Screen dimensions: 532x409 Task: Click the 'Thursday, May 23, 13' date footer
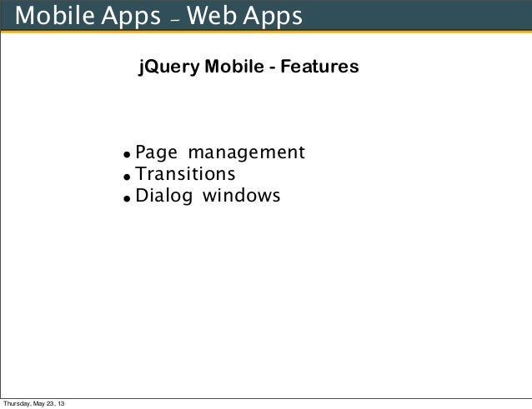tap(33, 403)
